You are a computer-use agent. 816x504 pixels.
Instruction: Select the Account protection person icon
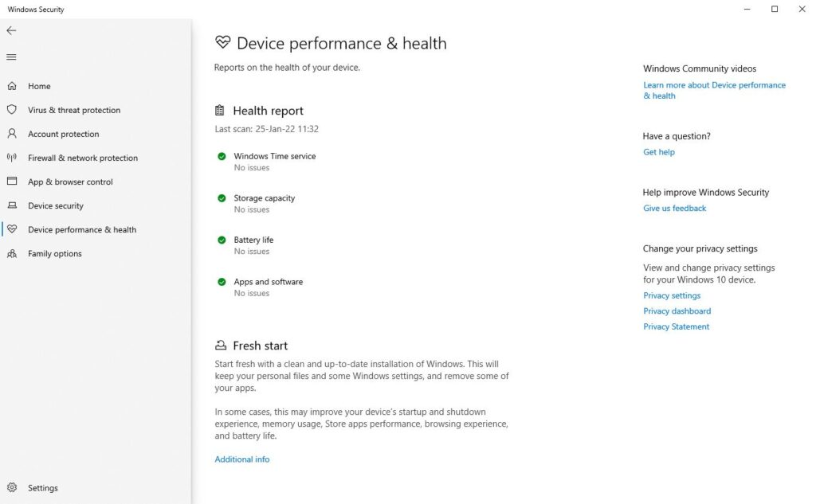coord(11,134)
